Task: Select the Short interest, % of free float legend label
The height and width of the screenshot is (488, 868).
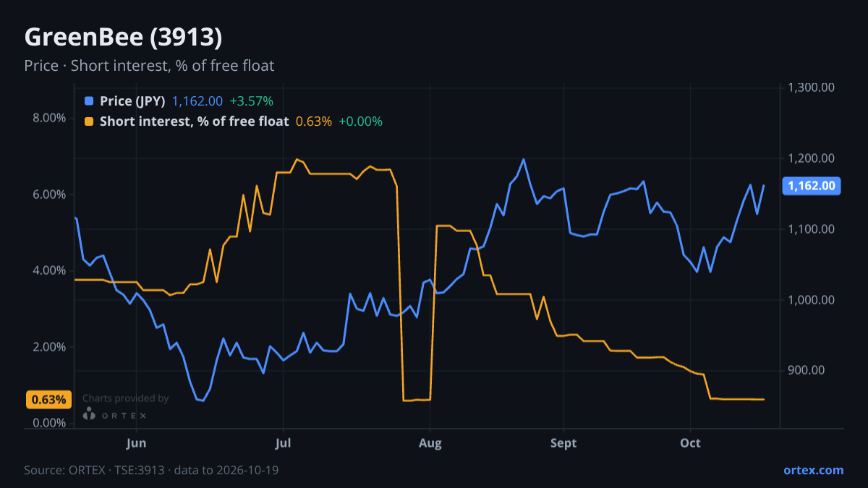Action: point(195,121)
